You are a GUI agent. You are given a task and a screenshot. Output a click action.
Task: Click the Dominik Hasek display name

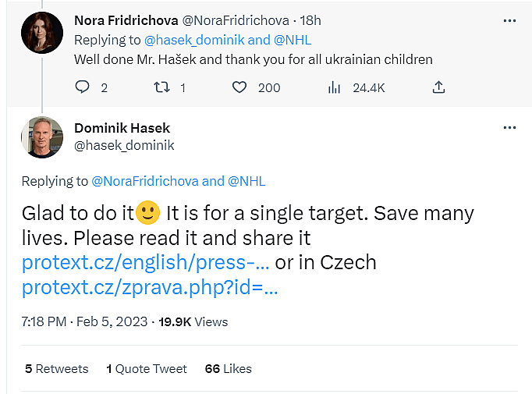coord(122,128)
